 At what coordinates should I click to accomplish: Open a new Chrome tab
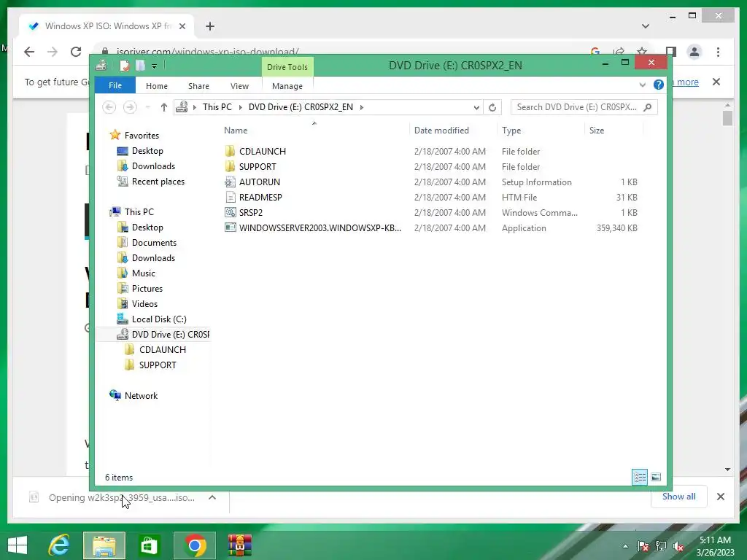pos(210,26)
